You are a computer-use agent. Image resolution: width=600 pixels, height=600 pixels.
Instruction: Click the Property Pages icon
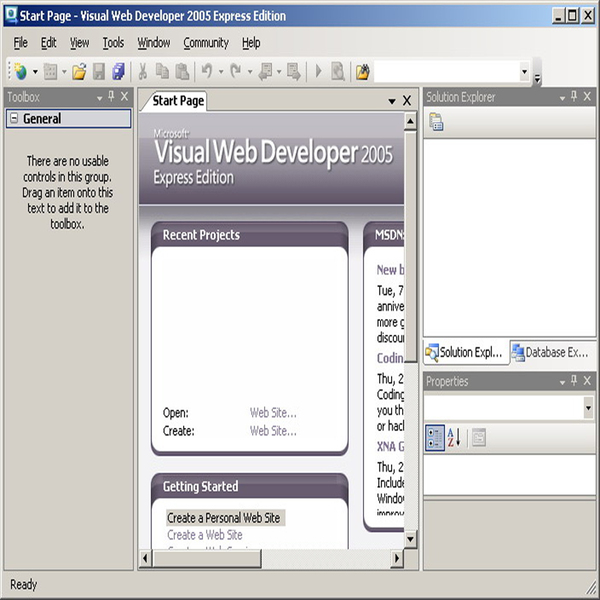pos(479,437)
